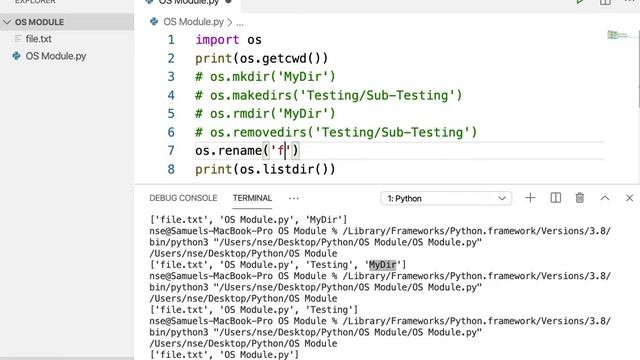Kill terminal with the trash icon
Screen dimensions: 640x360
[580, 198]
